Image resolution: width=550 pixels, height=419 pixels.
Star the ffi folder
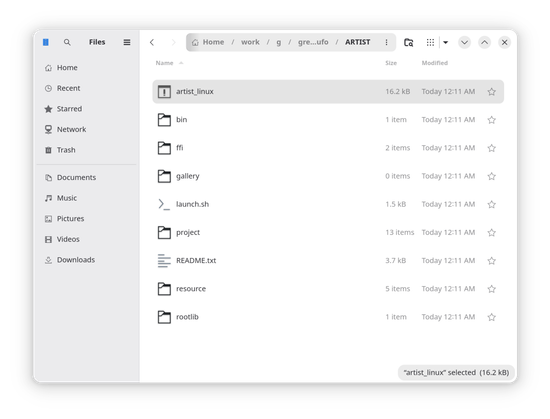point(491,148)
